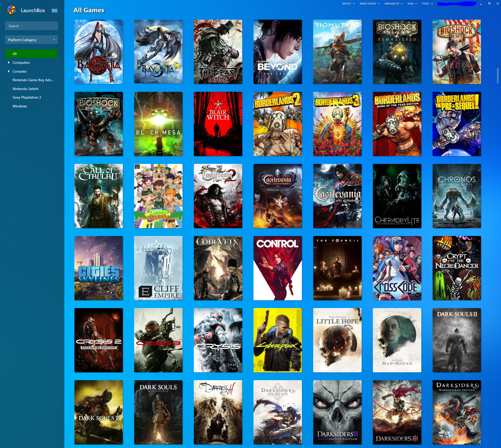Select Castlevania Mirror of Fate cover
The height and width of the screenshot is (448, 501).
pos(278,196)
